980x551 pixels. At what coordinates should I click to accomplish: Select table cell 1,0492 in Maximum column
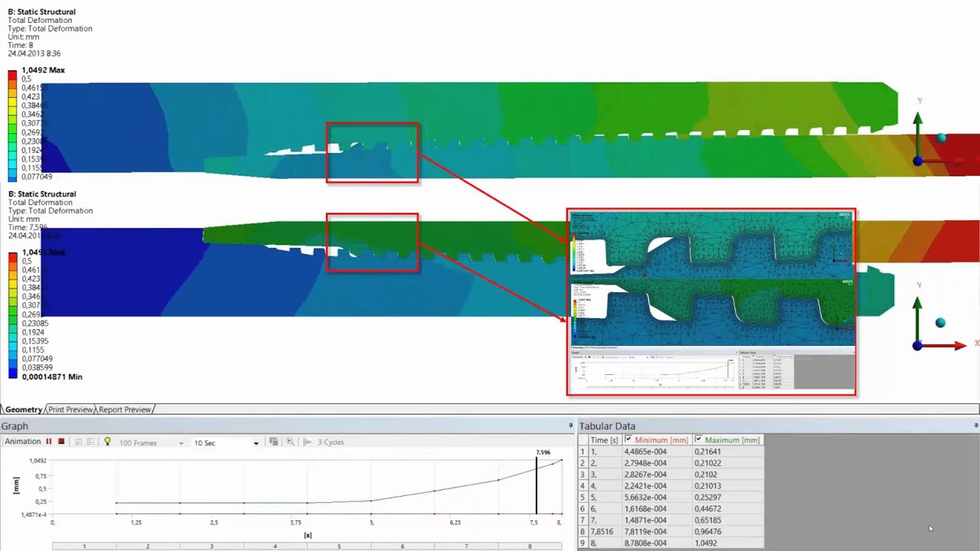(727, 543)
